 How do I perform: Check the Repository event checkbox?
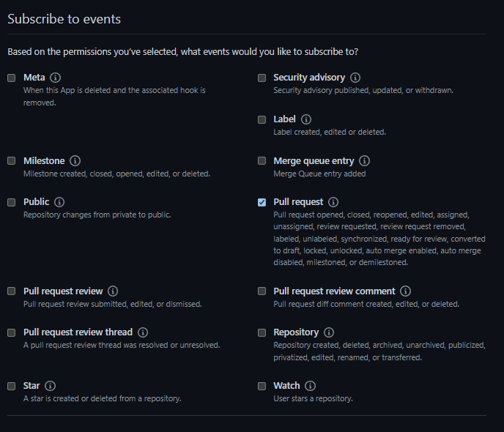(x=262, y=332)
